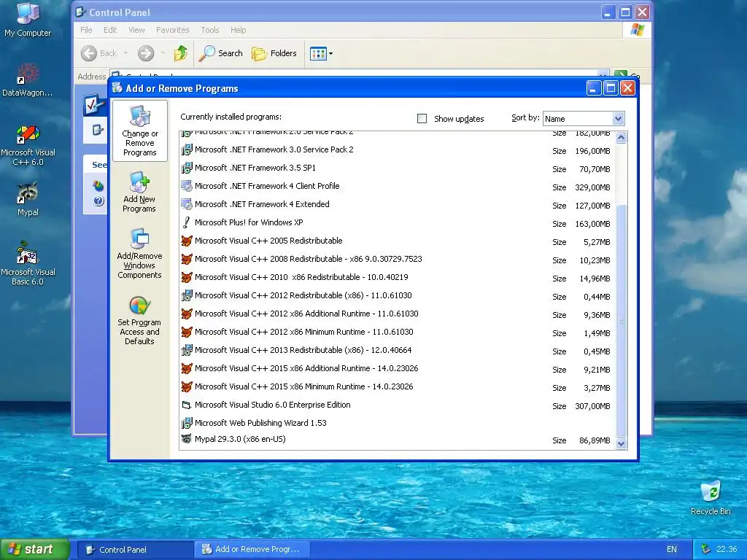Click Mypal desktop shortcut

pos(28,199)
